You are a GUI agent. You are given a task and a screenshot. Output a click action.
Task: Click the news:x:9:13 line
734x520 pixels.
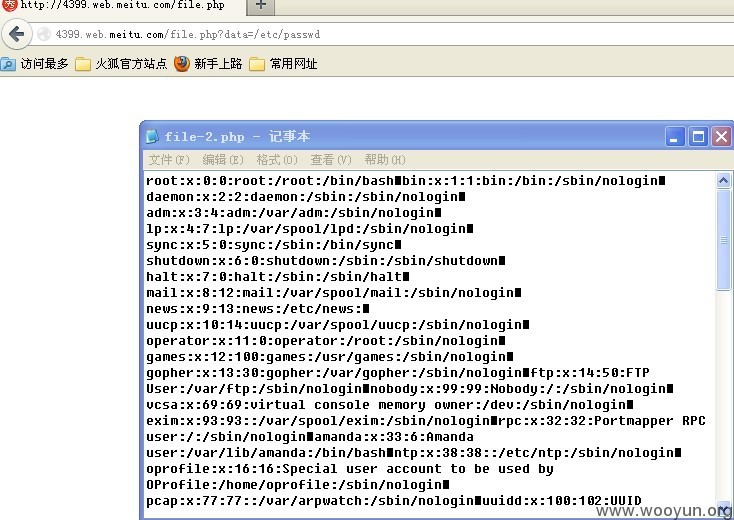coord(257,308)
